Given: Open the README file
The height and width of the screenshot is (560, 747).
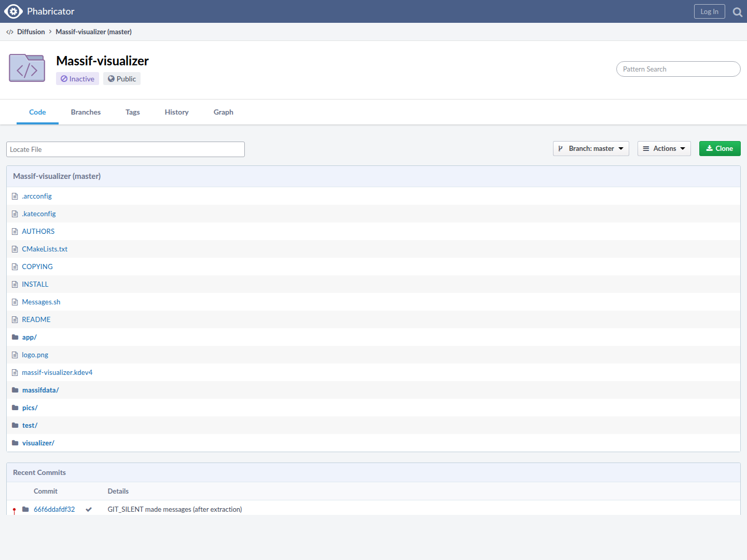Looking at the screenshot, I should pos(36,320).
